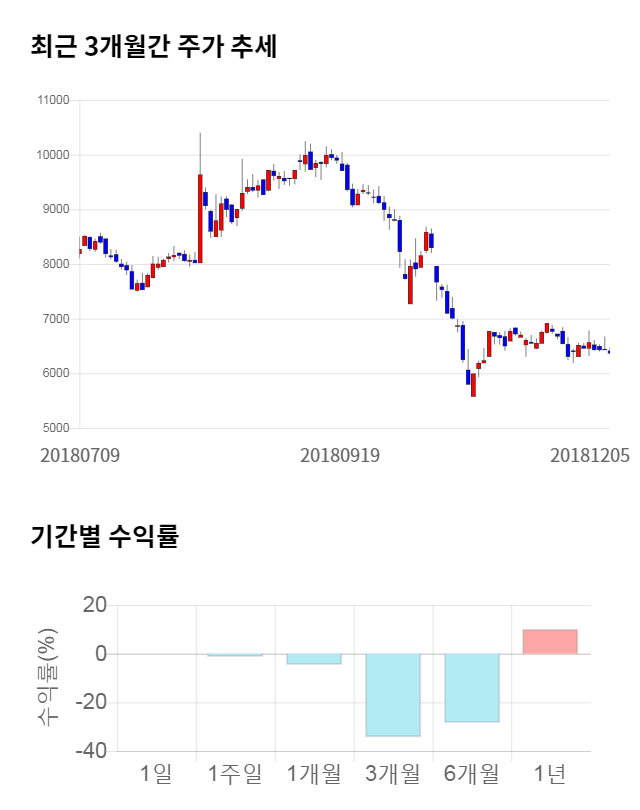Viewport: 640px width, 810px height.
Task: Click the lowest red candlestick near 5600
Action: click(x=473, y=385)
